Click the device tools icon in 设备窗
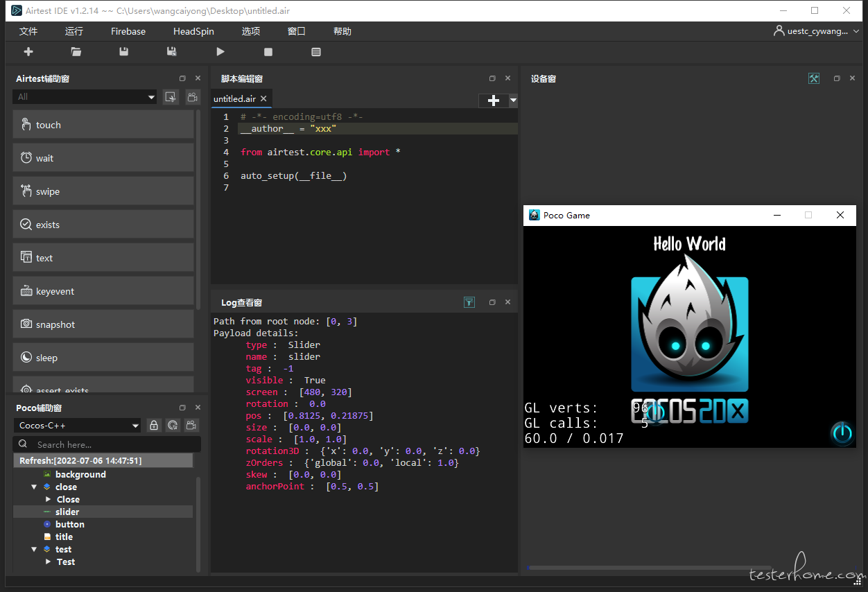This screenshot has height=592, width=868. tap(814, 79)
